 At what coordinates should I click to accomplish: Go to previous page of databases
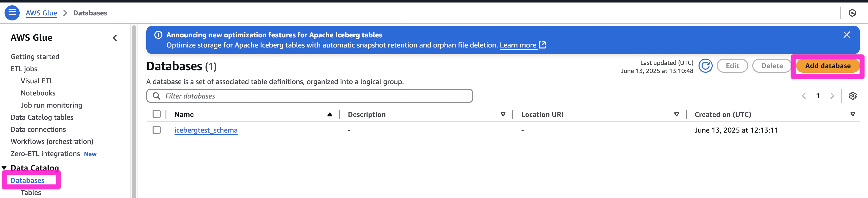pos(804,96)
